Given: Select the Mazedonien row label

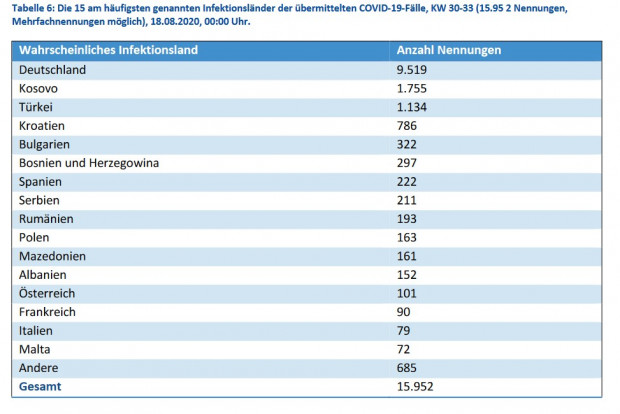Looking at the screenshot, I should pyautogui.click(x=53, y=256).
